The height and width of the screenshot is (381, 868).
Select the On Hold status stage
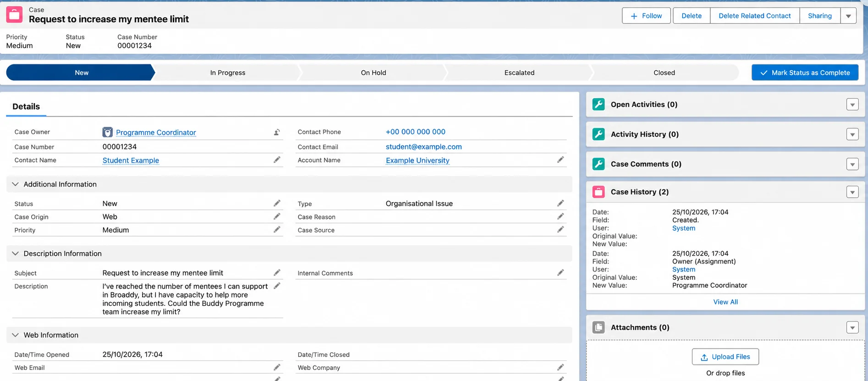pos(373,72)
